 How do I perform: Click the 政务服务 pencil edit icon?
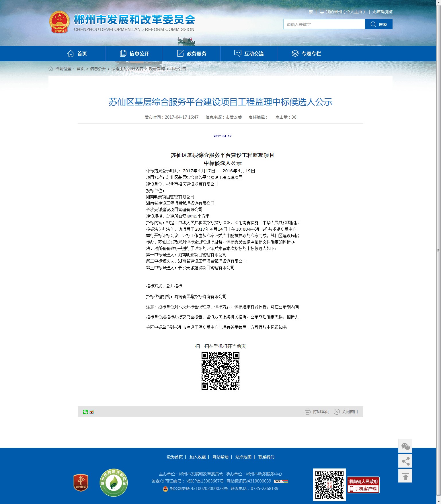[x=180, y=53]
